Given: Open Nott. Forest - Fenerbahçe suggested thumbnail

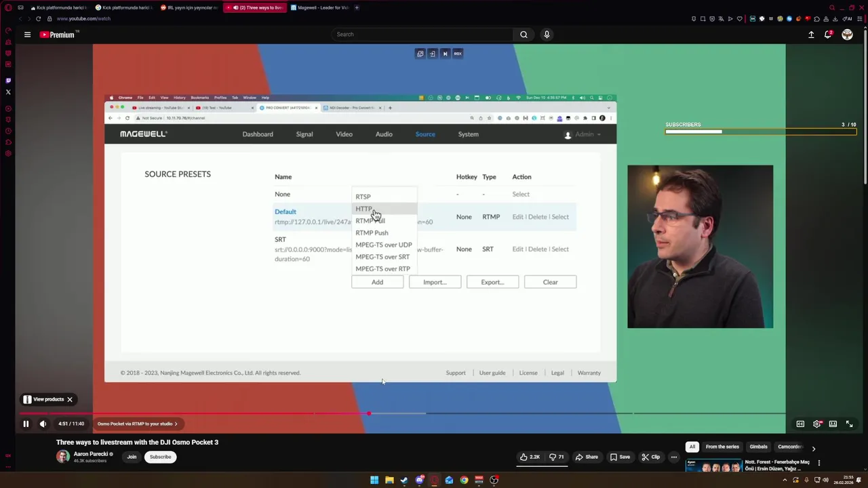Looking at the screenshot, I should (x=714, y=466).
